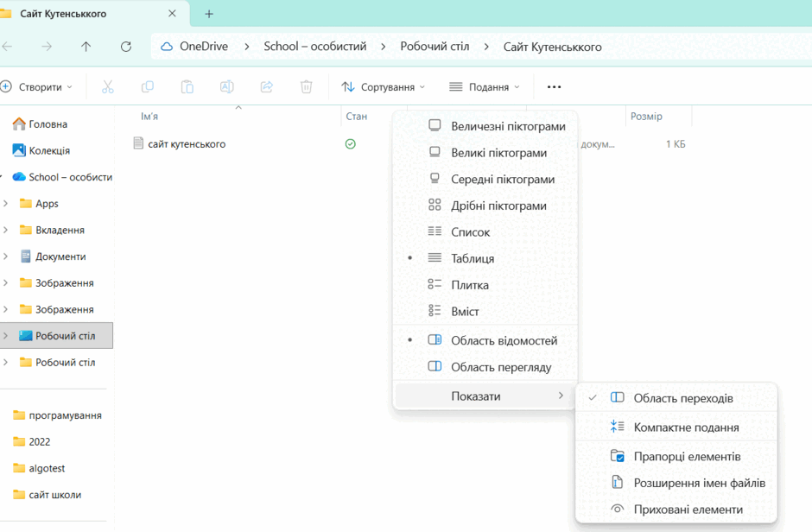
Task: Toggle Прапорці елементів option
Action: click(x=676, y=457)
